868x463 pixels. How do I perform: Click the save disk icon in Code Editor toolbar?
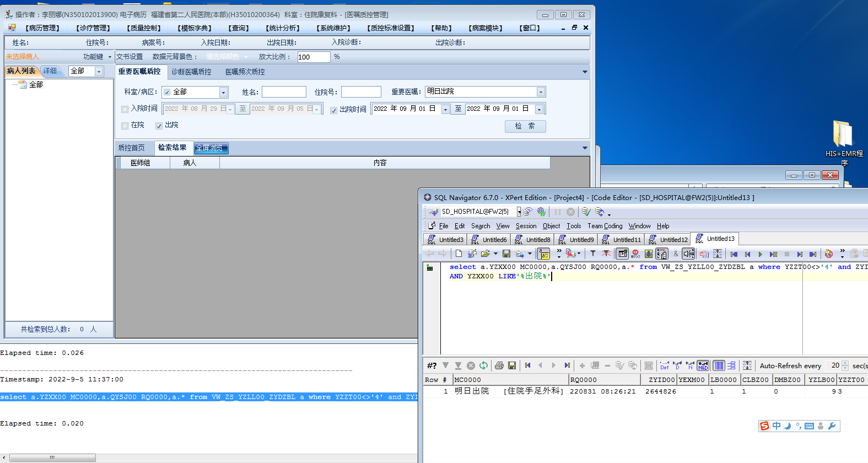(x=506, y=254)
